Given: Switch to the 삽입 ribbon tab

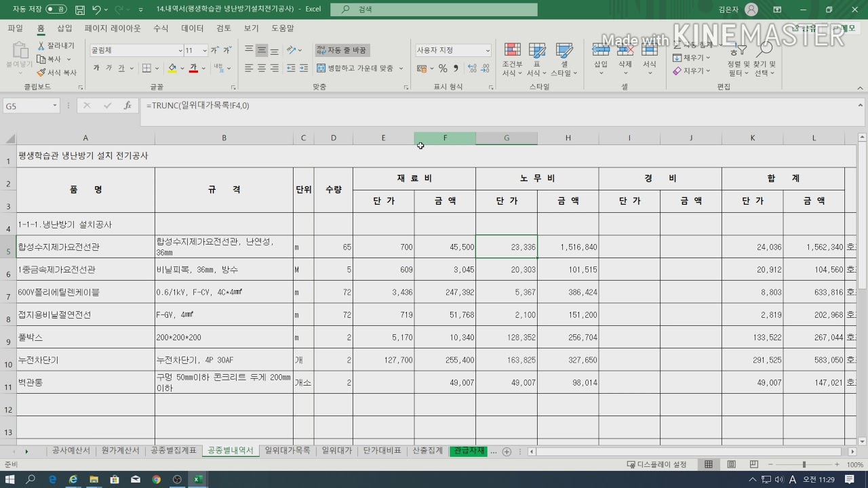Looking at the screenshot, I should coord(64,28).
